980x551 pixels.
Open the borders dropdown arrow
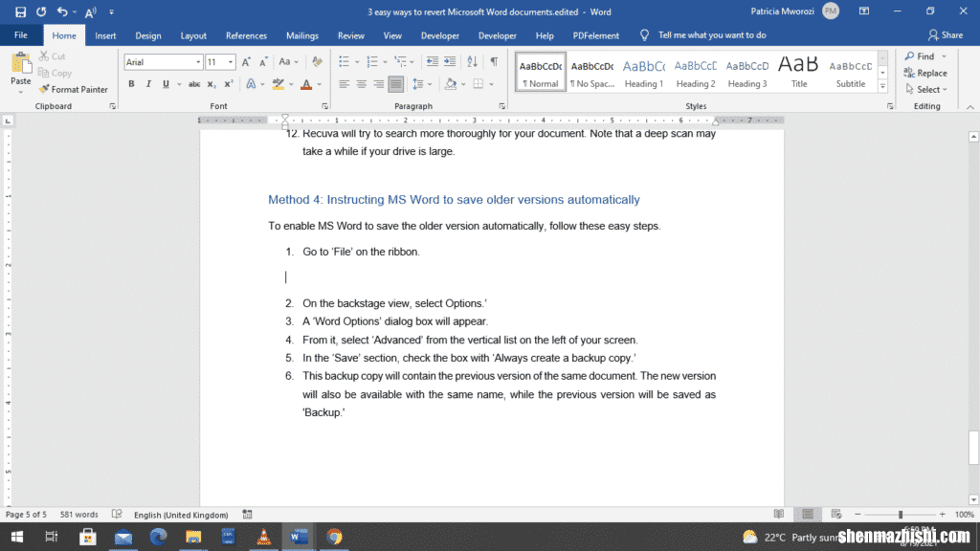click(x=491, y=84)
